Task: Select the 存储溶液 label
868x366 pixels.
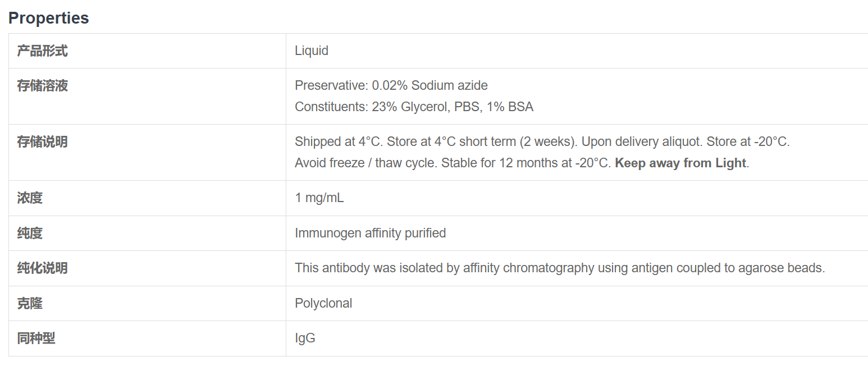Action: click(x=42, y=86)
